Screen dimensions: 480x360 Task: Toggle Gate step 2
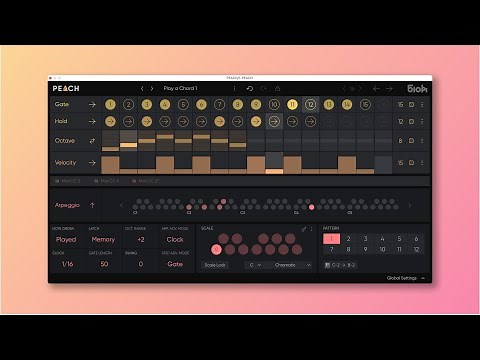tap(128, 105)
